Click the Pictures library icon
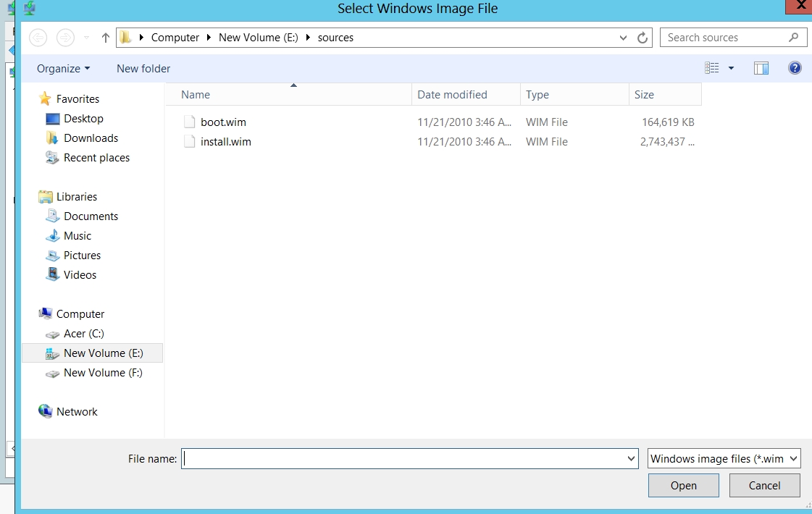 (52, 255)
